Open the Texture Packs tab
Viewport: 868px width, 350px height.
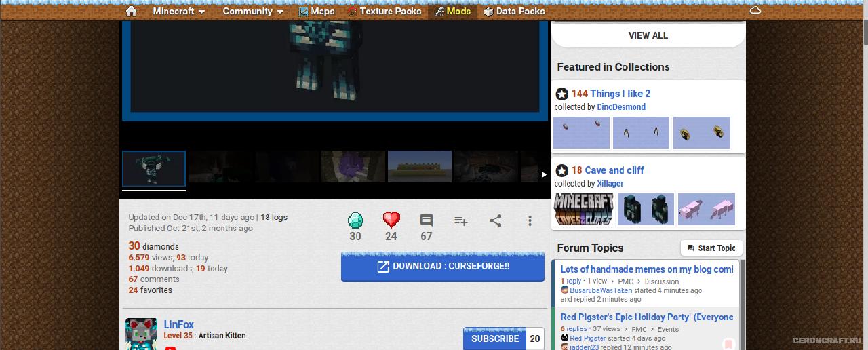pyautogui.click(x=384, y=11)
